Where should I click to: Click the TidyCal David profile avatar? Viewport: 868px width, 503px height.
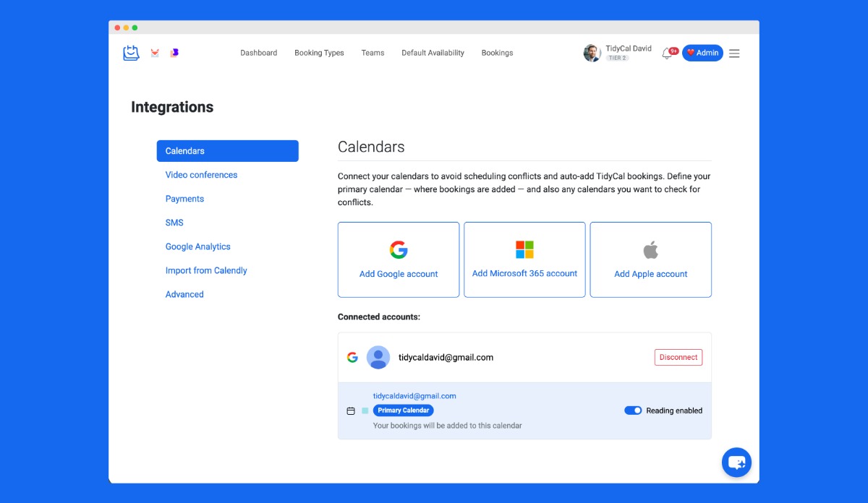coord(592,53)
